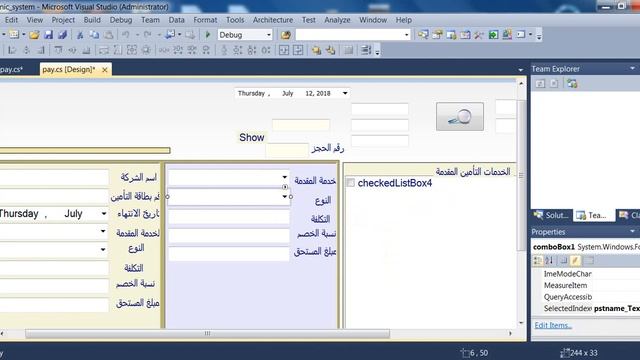Image resolution: width=640 pixels, height=360 pixels.
Task: Click the Find in Files icon
Action: coord(285,35)
